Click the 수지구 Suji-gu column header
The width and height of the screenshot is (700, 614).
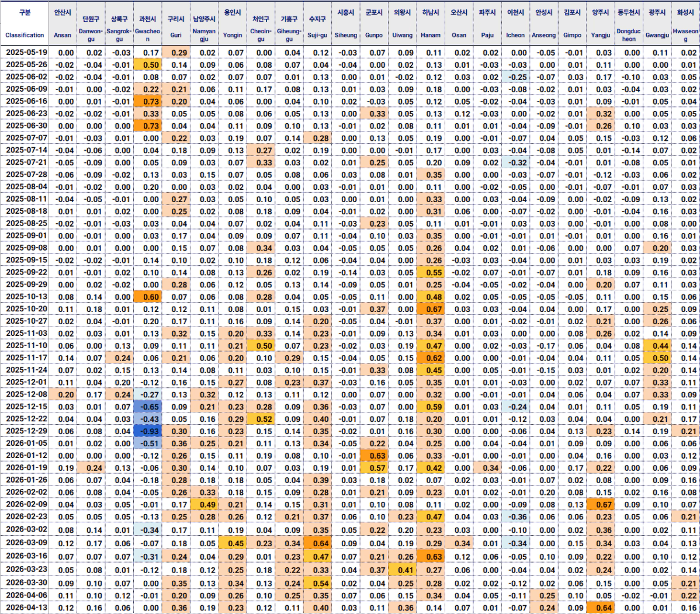(317, 23)
